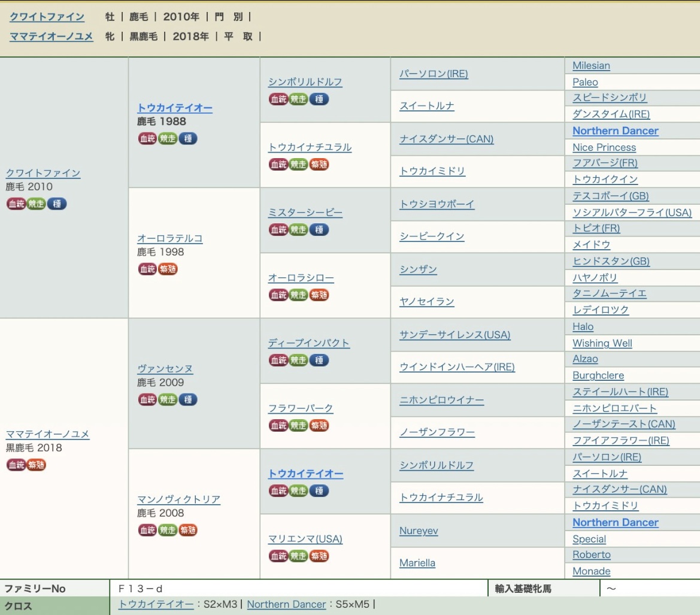The image size is (700, 615).
Task: Click 血統 badge under ディープインパクト
Action: [278, 360]
